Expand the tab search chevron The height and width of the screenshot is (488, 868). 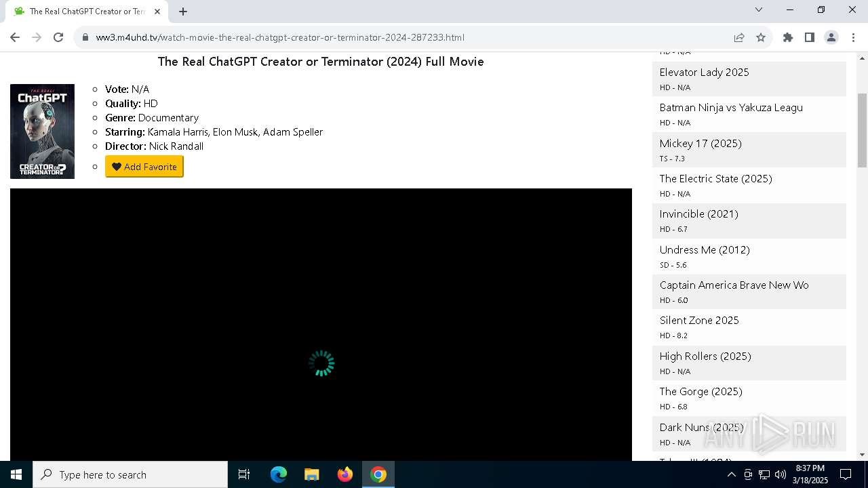[759, 9]
